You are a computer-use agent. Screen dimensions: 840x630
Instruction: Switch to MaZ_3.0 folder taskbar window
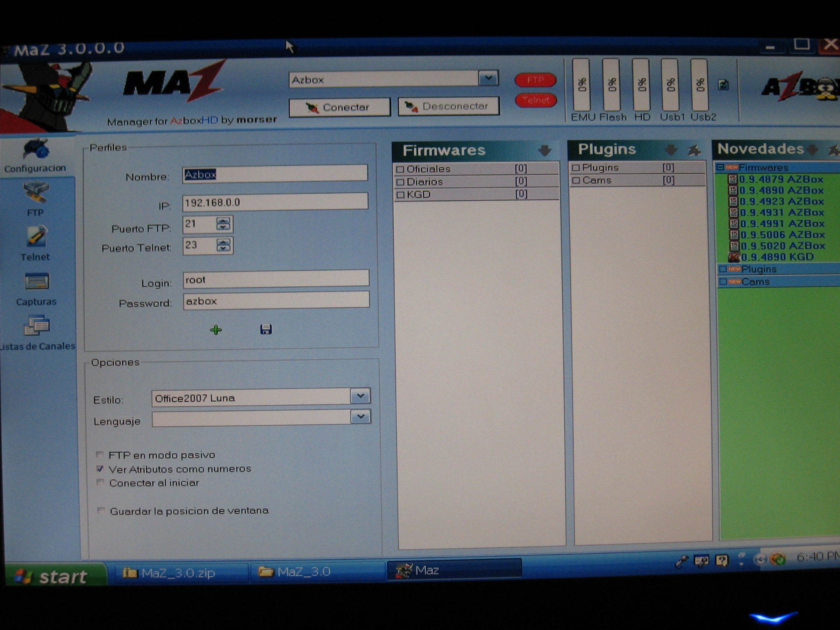tap(317, 571)
